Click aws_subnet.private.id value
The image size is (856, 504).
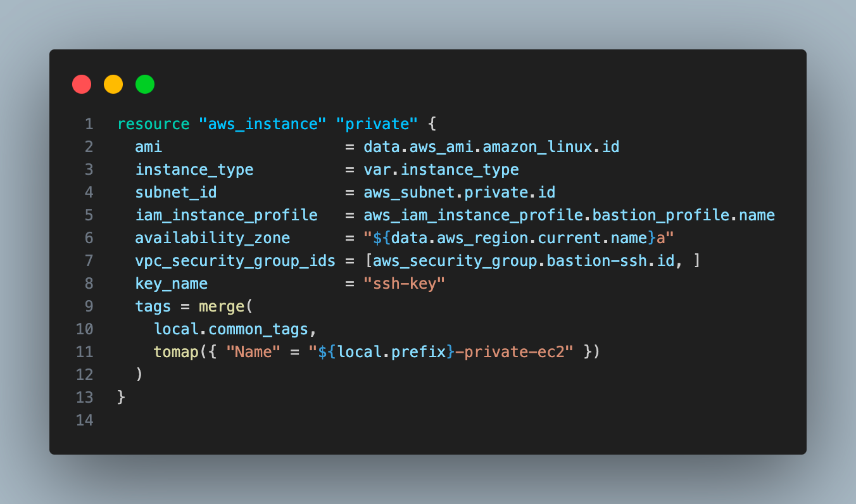[460, 192]
